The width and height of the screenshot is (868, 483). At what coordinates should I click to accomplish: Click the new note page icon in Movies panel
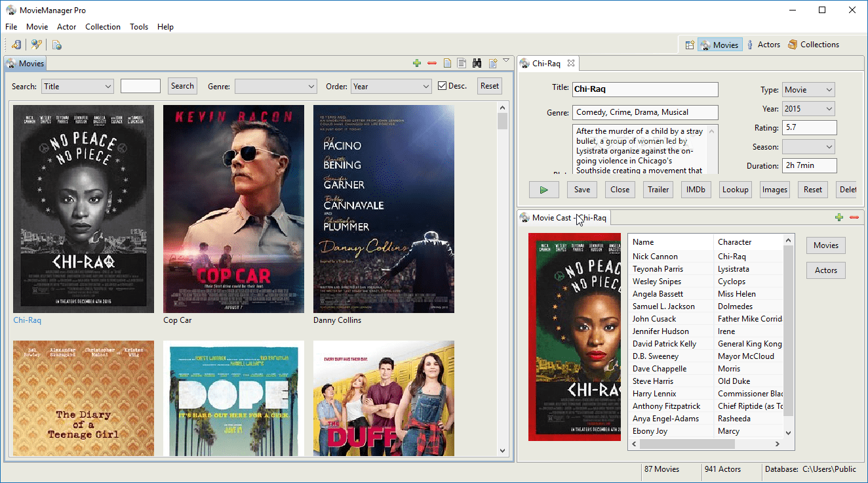coord(493,63)
